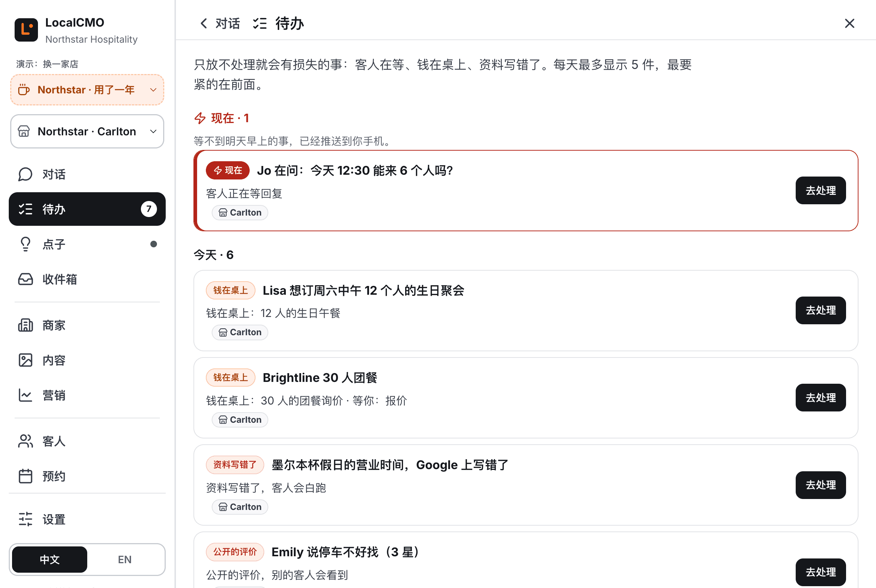Viewport: 876px width, 588px height.
Task: Expand the Northstar · 用了一年 demo dropdown
Action: pyautogui.click(x=87, y=90)
